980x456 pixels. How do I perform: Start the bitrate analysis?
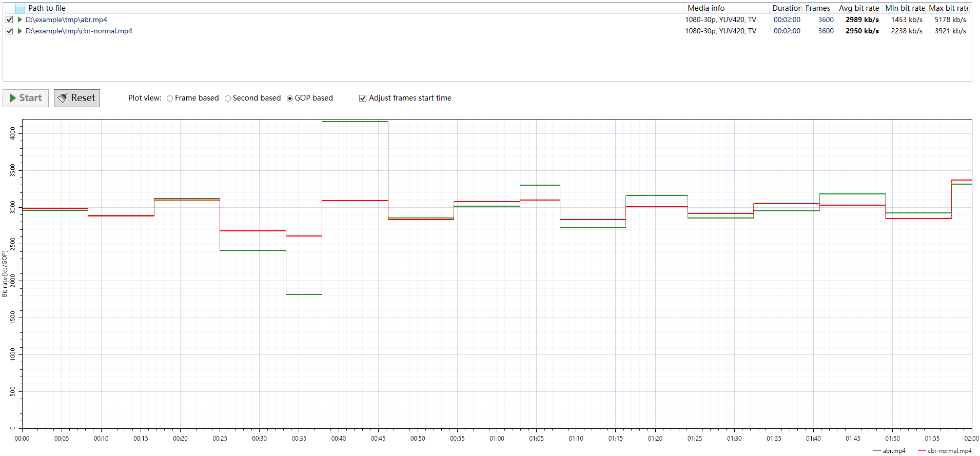point(26,98)
